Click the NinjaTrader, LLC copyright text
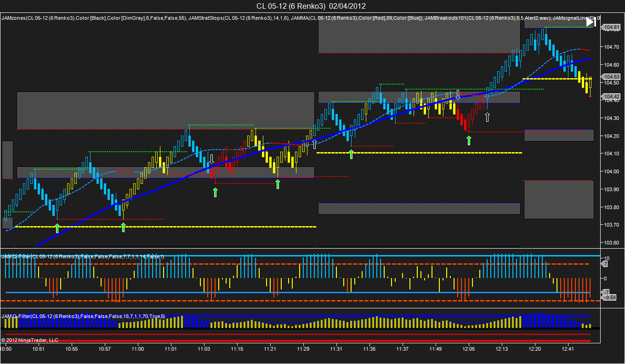Viewport: 625px width, 364px height. click(x=30, y=340)
